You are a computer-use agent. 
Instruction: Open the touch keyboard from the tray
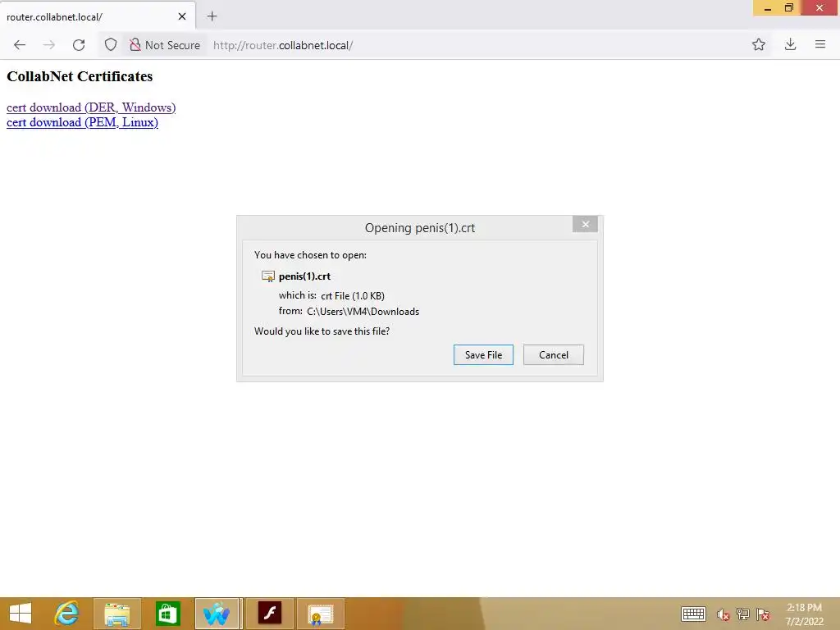click(693, 614)
